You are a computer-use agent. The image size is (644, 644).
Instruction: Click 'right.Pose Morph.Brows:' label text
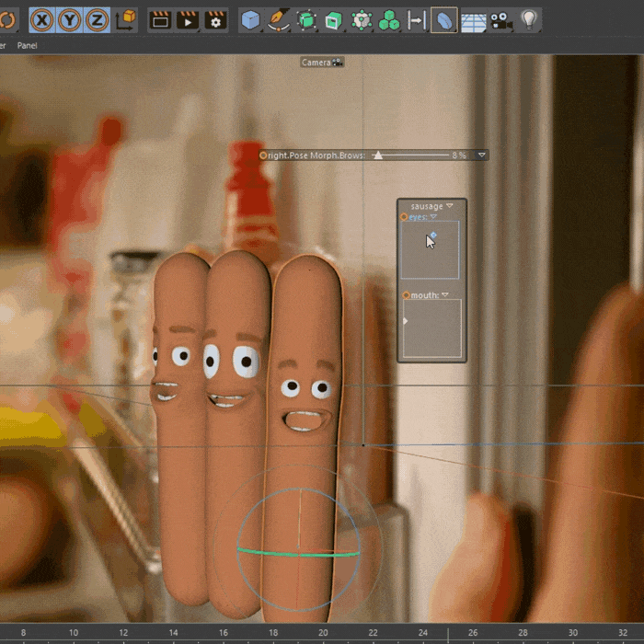point(316,155)
